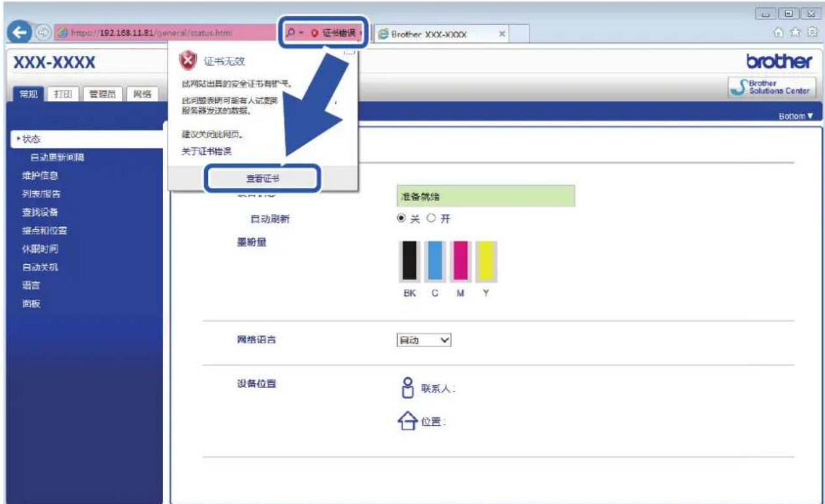The image size is (825, 504).
Task: Click the 查看证书 view certificate button
Action: [263, 178]
